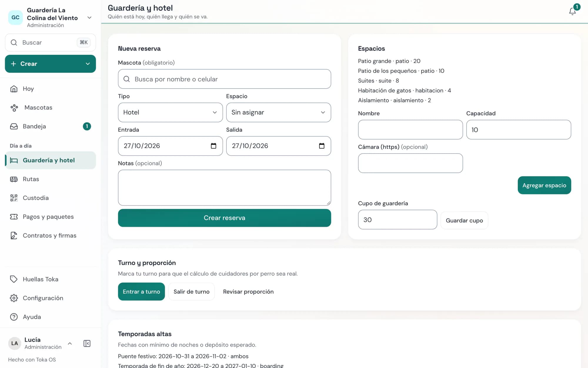
Task: Click the GC organization avatar
Action: [15, 17]
